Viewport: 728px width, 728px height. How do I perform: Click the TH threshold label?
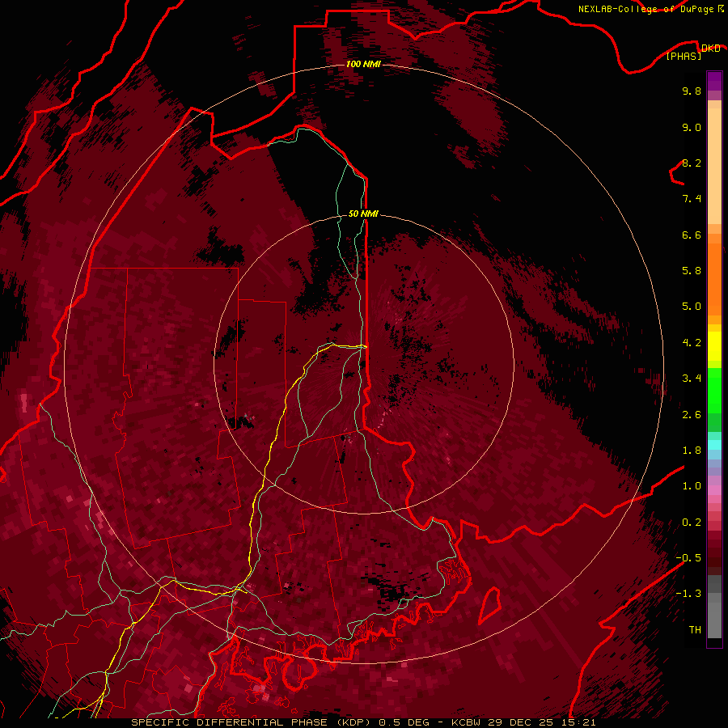(x=695, y=630)
